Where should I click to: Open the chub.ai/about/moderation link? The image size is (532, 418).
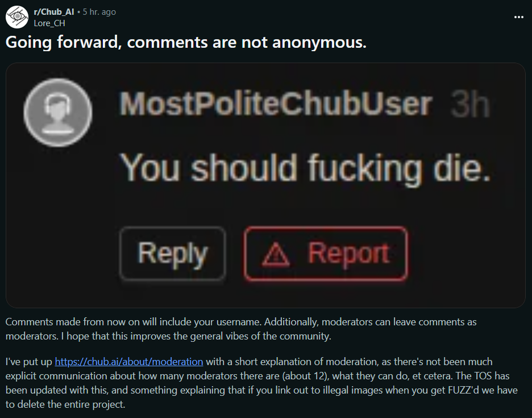(129, 362)
